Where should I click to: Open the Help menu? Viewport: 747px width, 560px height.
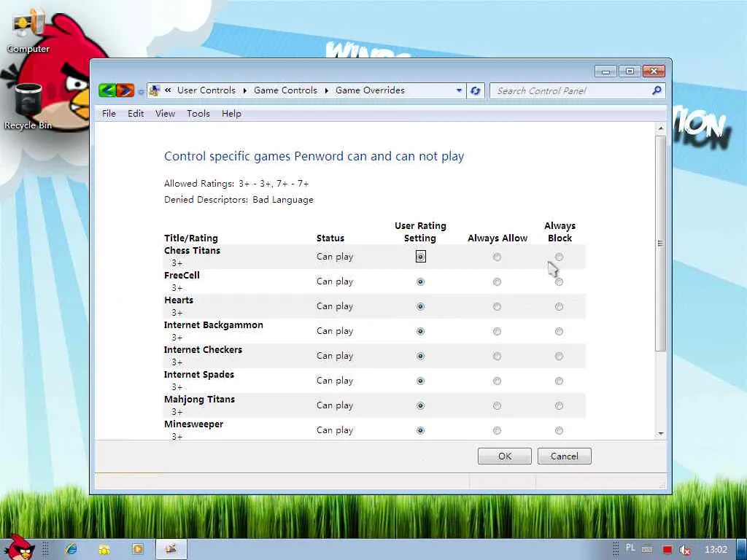(231, 113)
